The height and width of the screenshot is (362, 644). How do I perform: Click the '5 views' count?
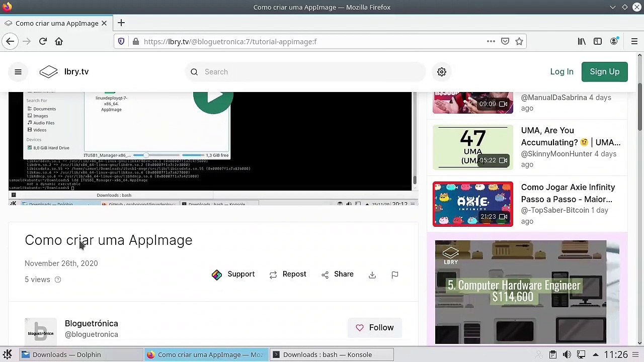[x=38, y=280]
